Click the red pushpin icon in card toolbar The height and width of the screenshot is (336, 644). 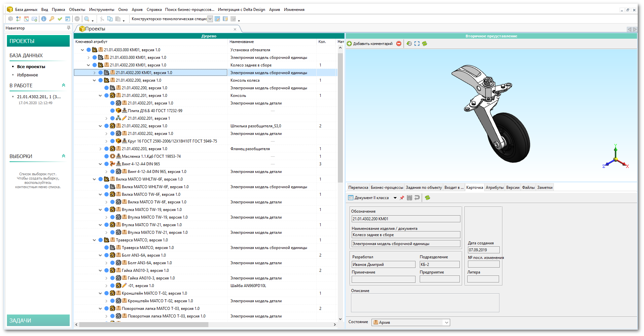coord(402,198)
